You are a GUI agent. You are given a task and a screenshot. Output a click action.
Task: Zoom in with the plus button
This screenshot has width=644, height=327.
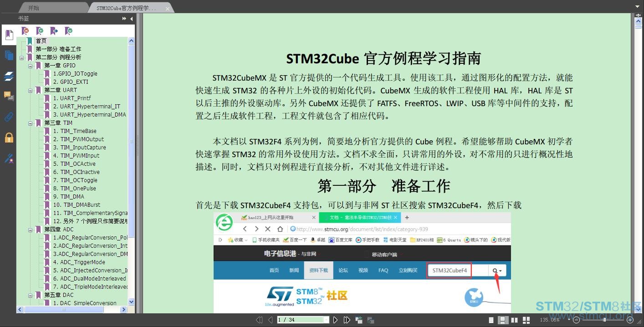point(630,320)
